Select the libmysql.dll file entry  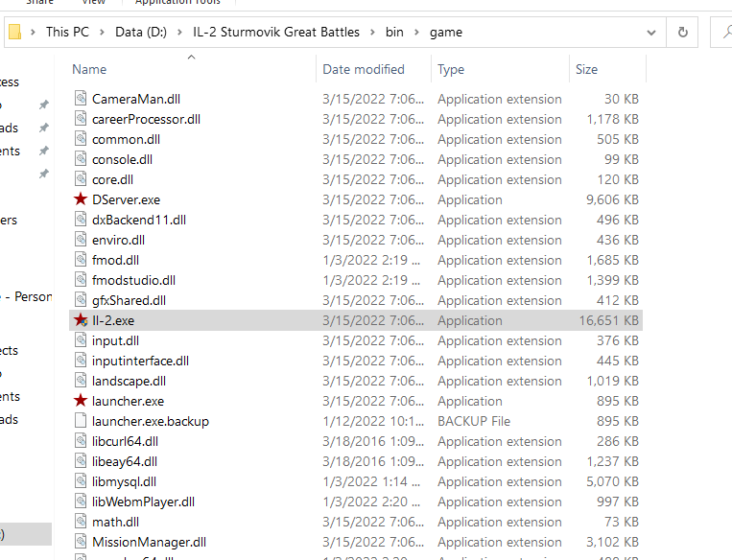pyautogui.click(x=124, y=481)
